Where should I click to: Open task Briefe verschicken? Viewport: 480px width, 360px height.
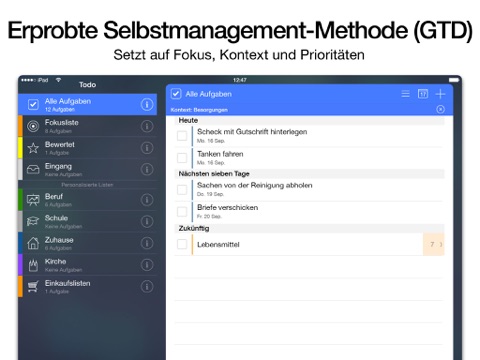point(309,212)
